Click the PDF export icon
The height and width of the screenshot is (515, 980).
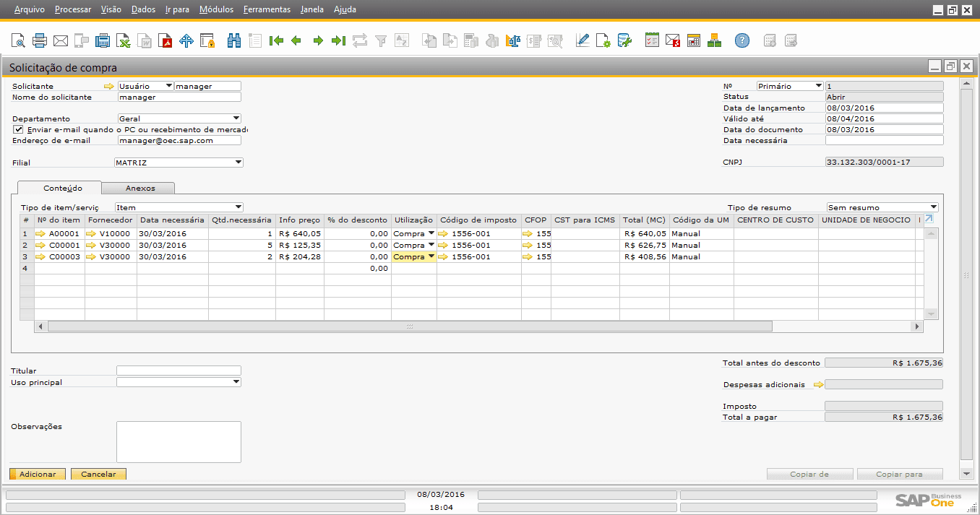coord(166,40)
